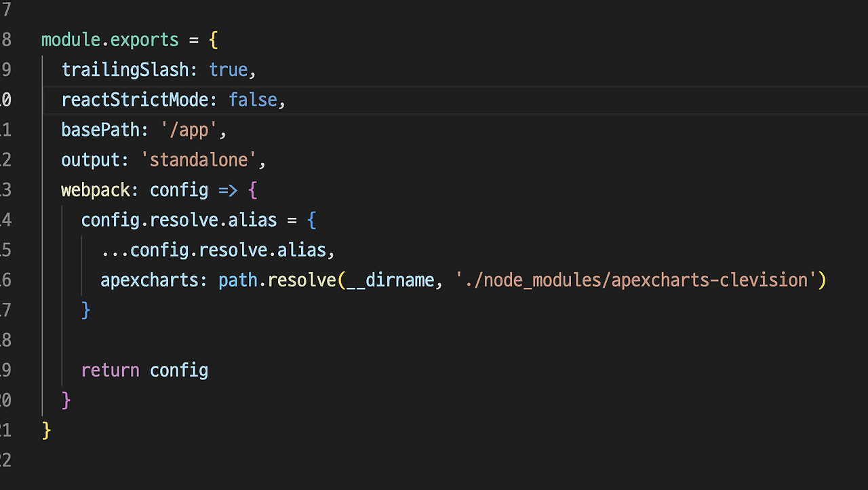Click the "basePath" key

[x=100, y=130]
